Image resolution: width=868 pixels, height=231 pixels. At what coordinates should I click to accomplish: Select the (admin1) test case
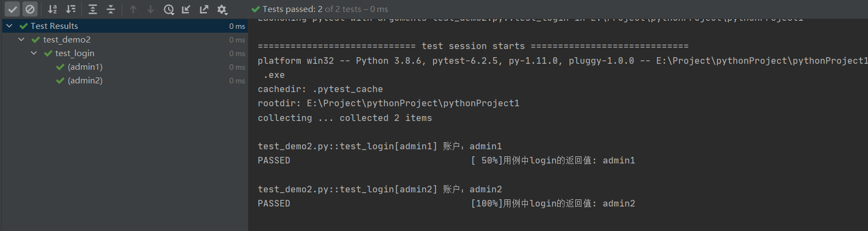coord(85,66)
